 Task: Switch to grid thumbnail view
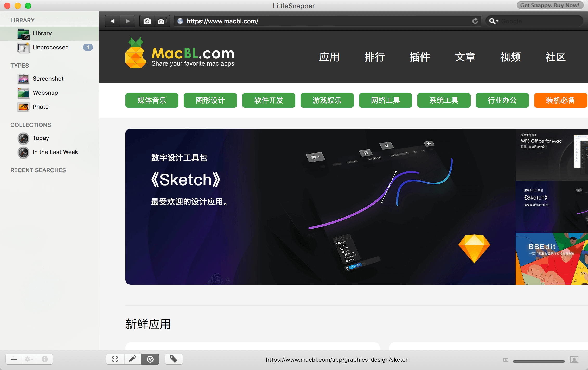[115, 359]
